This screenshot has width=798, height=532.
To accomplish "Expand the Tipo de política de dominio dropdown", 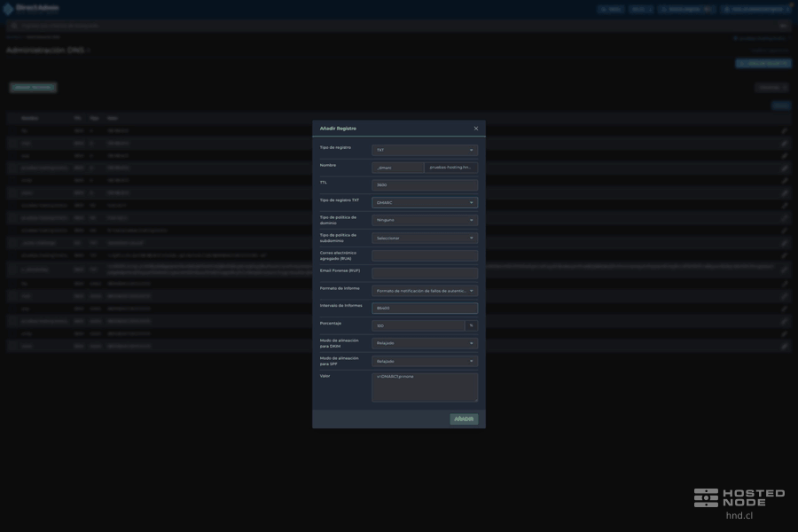I will pos(425,220).
